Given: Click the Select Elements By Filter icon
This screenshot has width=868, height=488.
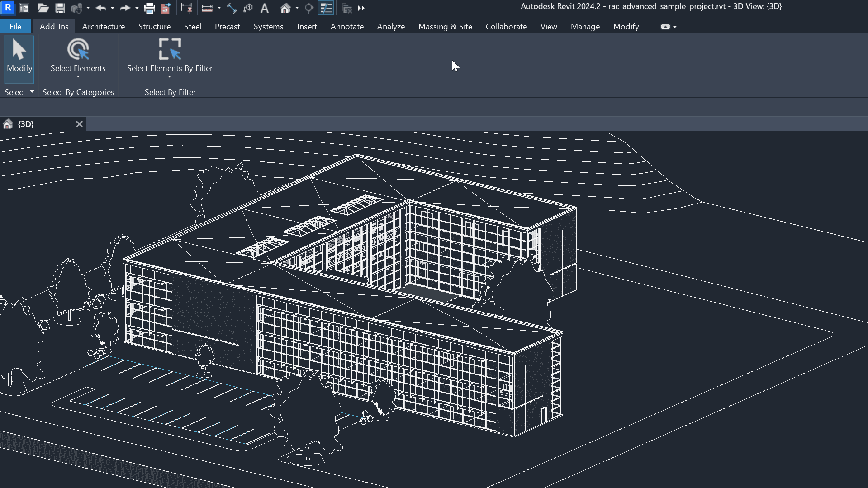Looking at the screenshot, I should click(x=170, y=50).
